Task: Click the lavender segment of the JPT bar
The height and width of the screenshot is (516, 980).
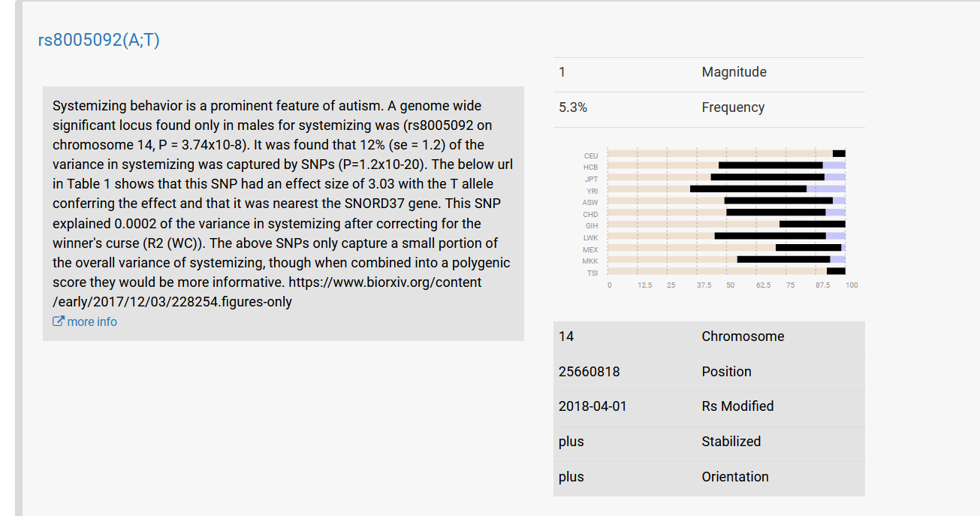Action: pos(834,177)
